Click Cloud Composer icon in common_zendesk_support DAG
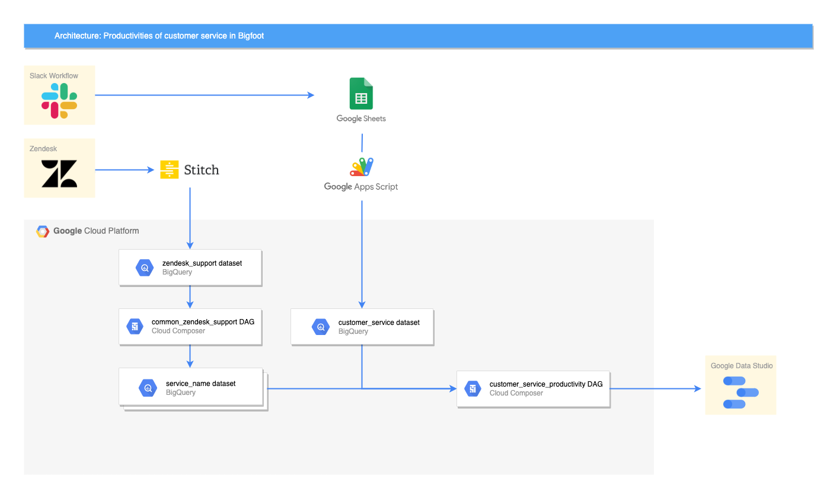 coord(135,327)
